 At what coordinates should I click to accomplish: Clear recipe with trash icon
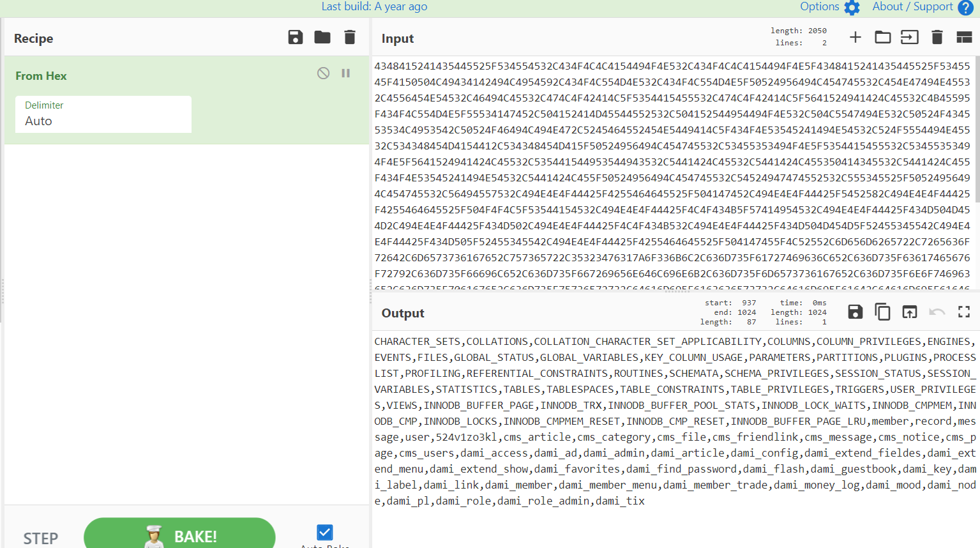tap(350, 37)
